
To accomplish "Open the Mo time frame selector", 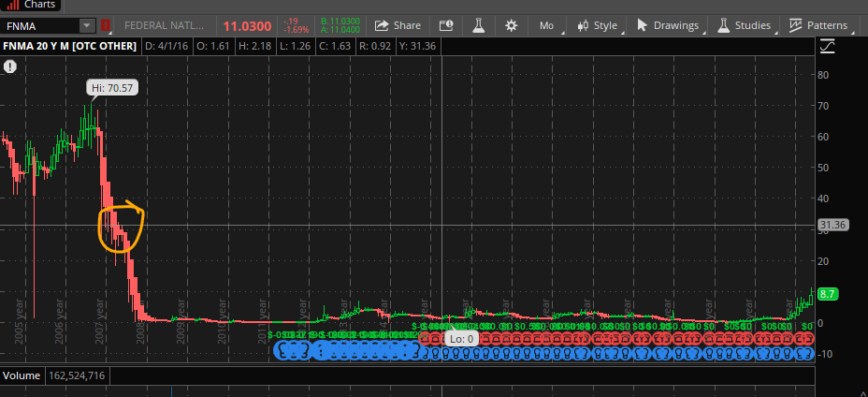I will 545,25.
